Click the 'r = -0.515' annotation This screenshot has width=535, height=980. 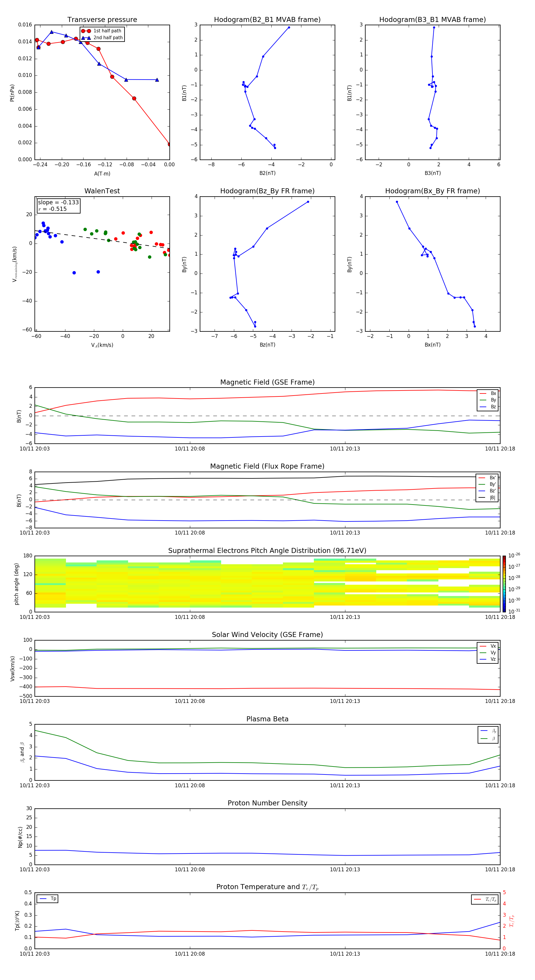(x=53, y=209)
